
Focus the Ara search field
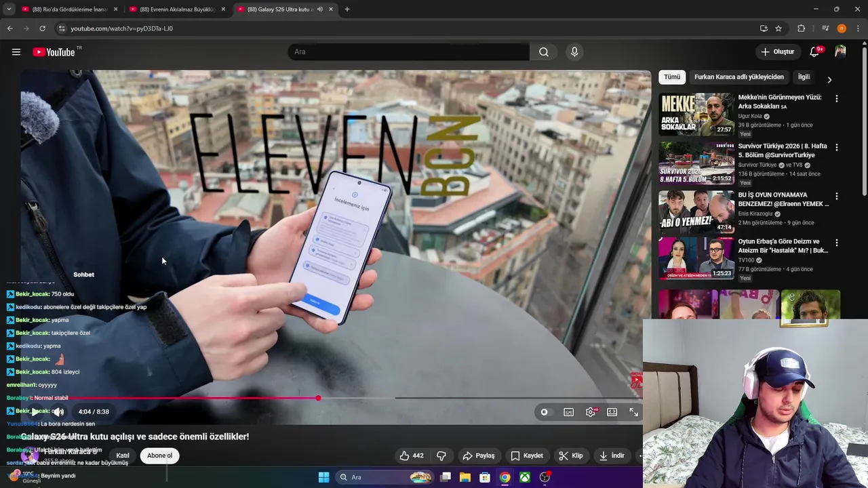click(x=409, y=52)
